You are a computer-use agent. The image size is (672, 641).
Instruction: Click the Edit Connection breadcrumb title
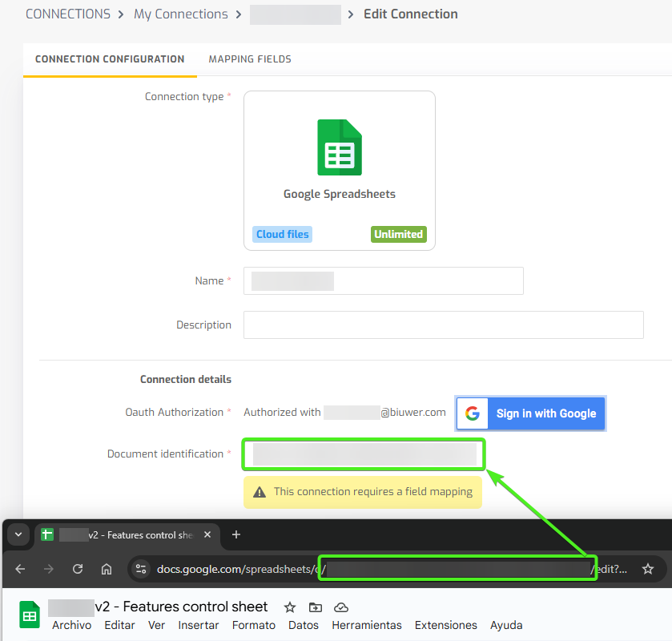click(x=411, y=14)
